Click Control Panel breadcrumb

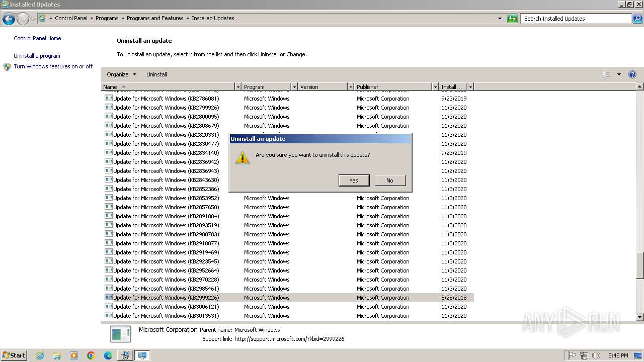(71, 18)
